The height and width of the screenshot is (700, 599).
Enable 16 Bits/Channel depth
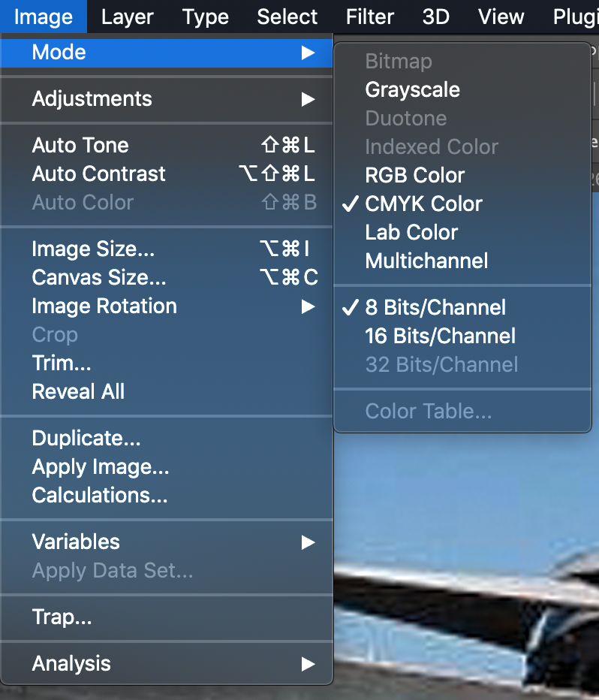[440, 336]
